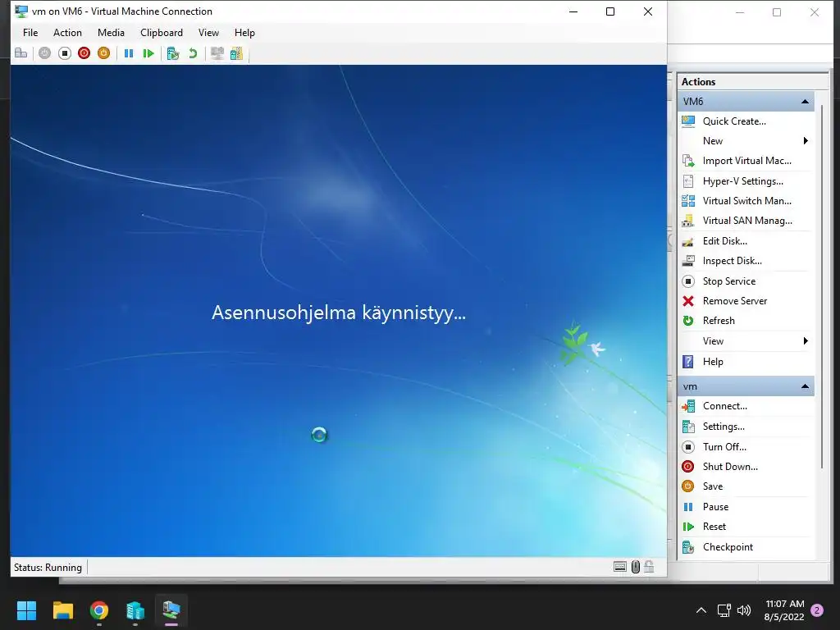Open Hyper-V Manager taskbar icon
The image size is (840, 630).
click(135, 610)
